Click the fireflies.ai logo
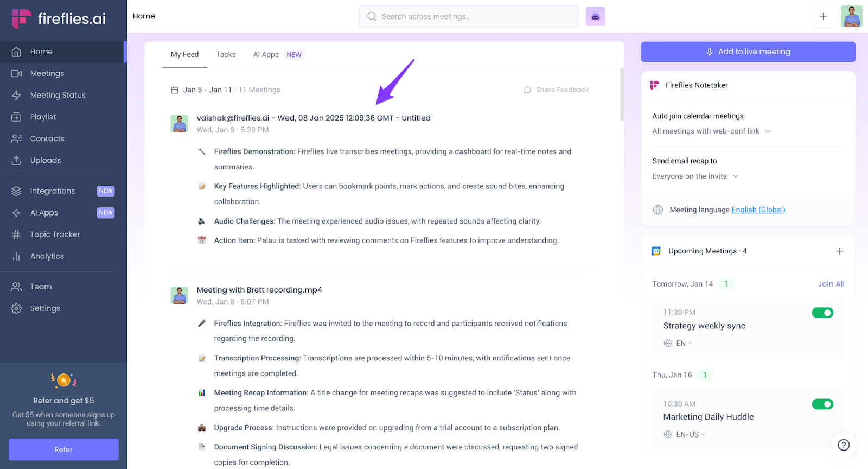Viewport: 868px width, 469px height. pos(59,19)
